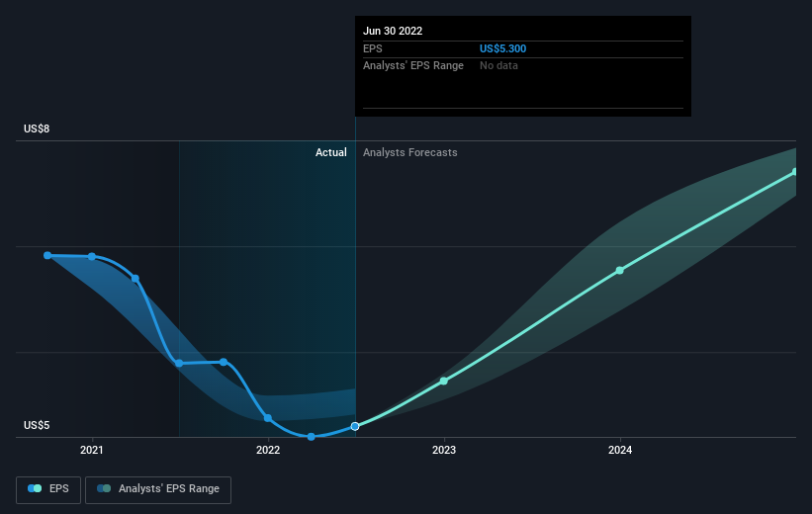Screen dimensions: 812x514
Task: Toggle the Analysts' EPS Range legend
Action: (x=158, y=489)
